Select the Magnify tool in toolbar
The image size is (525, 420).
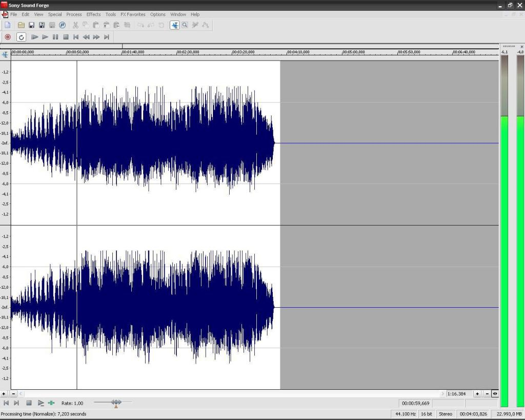185,25
